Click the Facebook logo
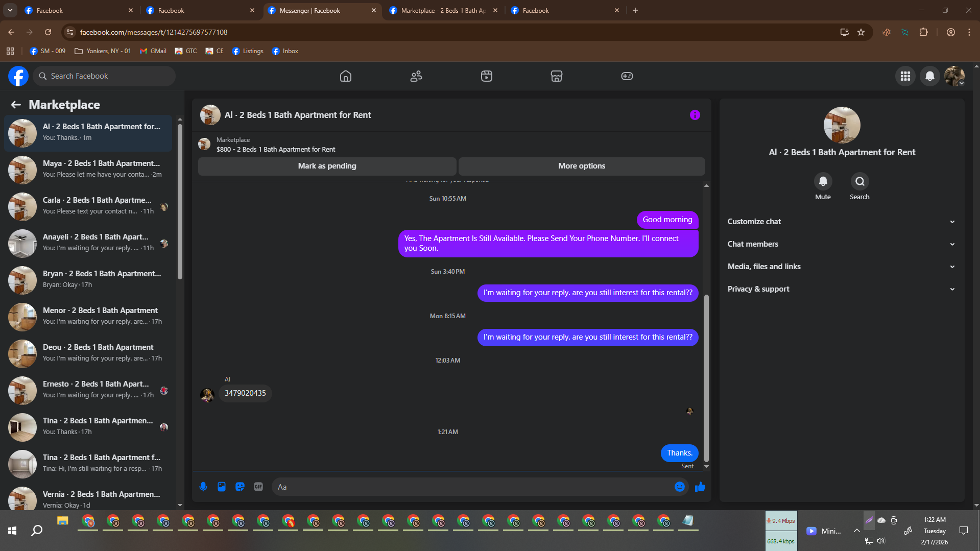 (x=18, y=76)
